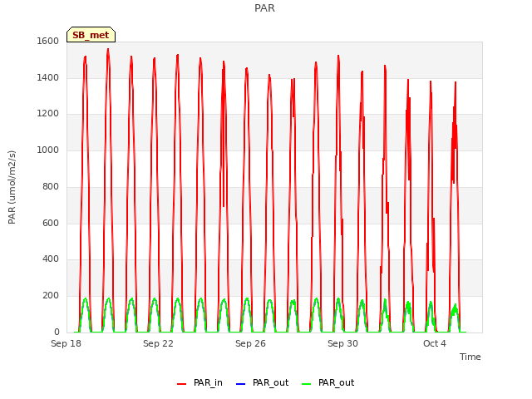
Task: Click the 200 y-axis tick label
Action: click(51, 296)
